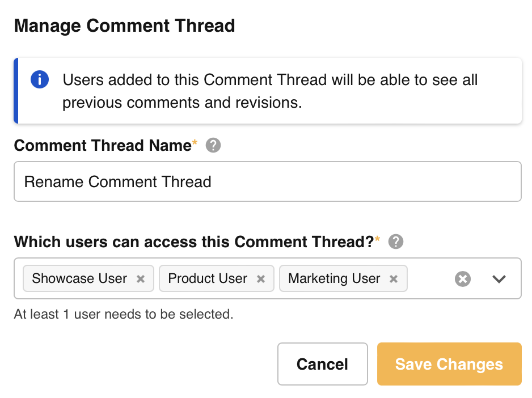Click the Marketing User chip label
Screen dimensions: 532x398
[334, 278]
